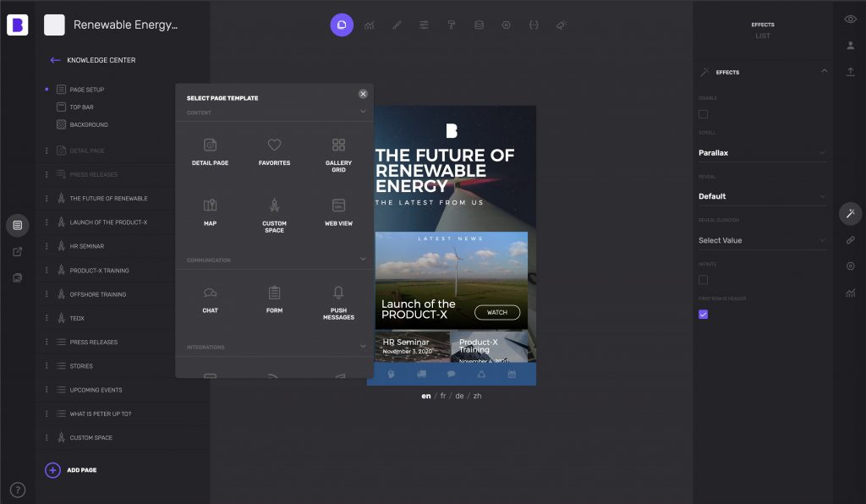Change the Reveal dropdown from Default
Screen dimensions: 866x504
pos(762,195)
